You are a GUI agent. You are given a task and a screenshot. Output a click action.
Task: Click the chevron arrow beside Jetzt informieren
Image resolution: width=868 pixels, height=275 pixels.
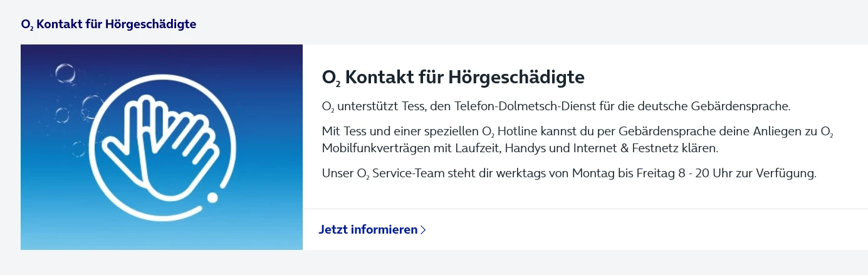424,230
